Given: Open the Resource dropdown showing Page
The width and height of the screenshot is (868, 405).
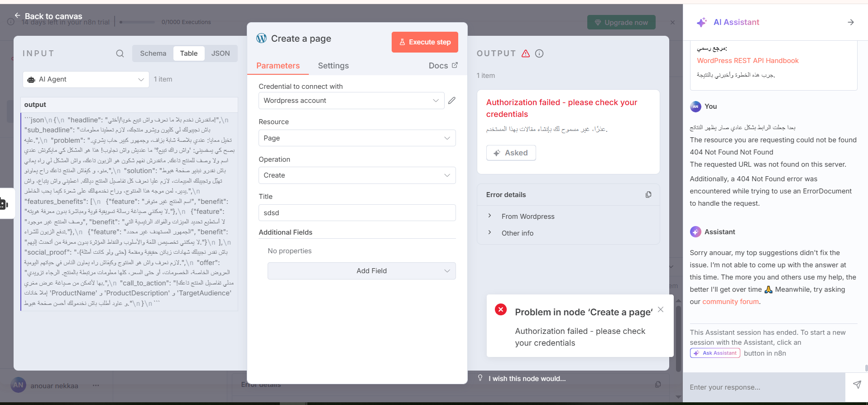Looking at the screenshot, I should pyautogui.click(x=357, y=138).
